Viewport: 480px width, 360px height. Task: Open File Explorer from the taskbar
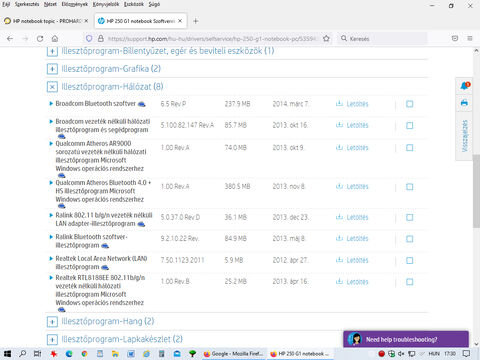click(115, 354)
